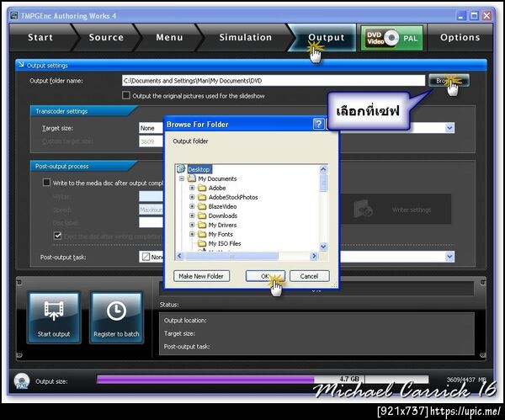Expand the Downloads folder node

pos(192,215)
